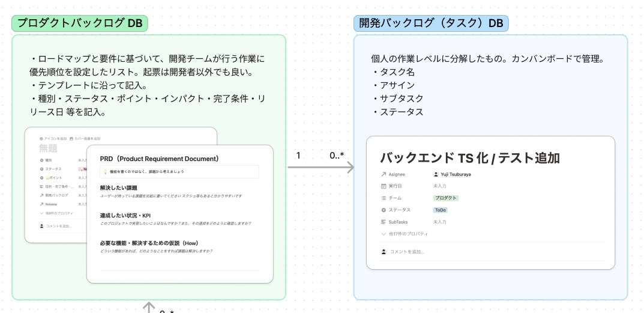Image resolution: width=644 pixels, height=313 pixels.
Task: Click the アイコンを追加 smiley icon
Action: pyautogui.click(x=41, y=139)
